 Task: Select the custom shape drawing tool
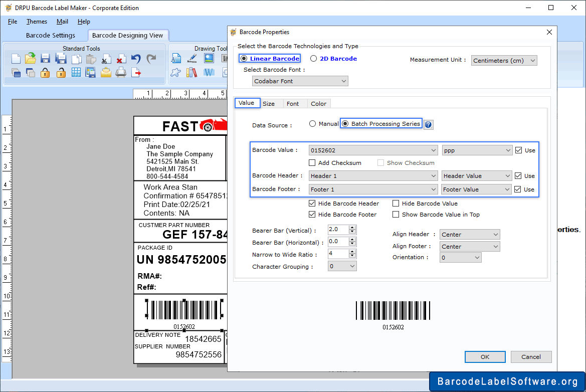[x=175, y=72]
